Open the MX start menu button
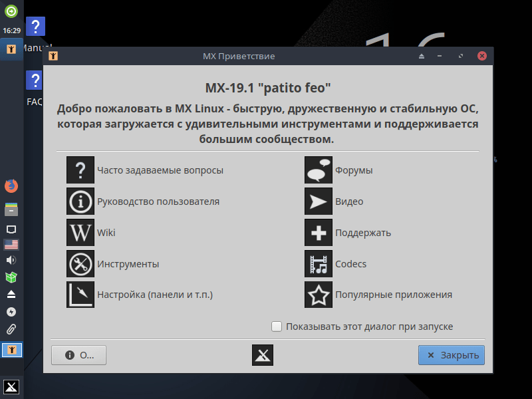This screenshot has height=399, width=532. (x=11, y=387)
